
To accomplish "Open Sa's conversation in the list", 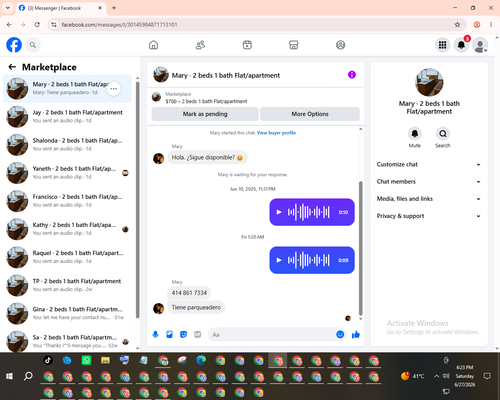I will coord(67,341).
